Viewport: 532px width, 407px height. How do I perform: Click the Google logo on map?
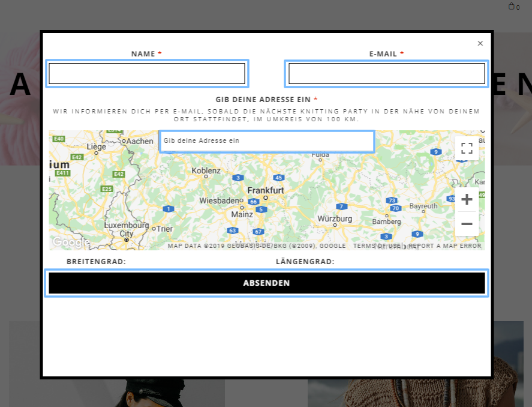(x=68, y=242)
